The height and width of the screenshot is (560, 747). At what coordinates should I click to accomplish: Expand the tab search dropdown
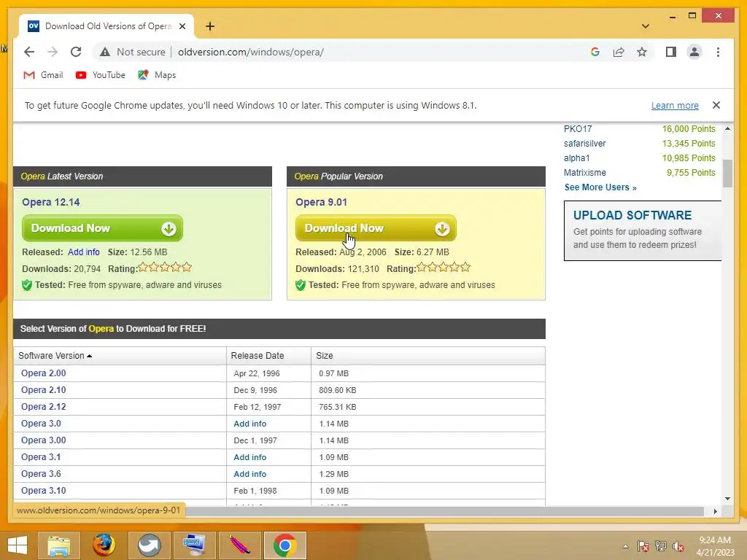[x=646, y=26]
